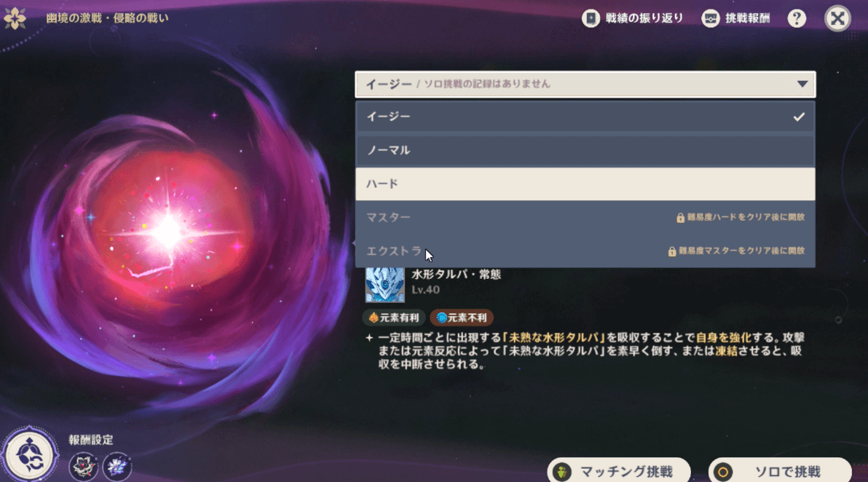Click the large circular challenge emblem bottom left
868x482 pixels.
tap(29, 451)
